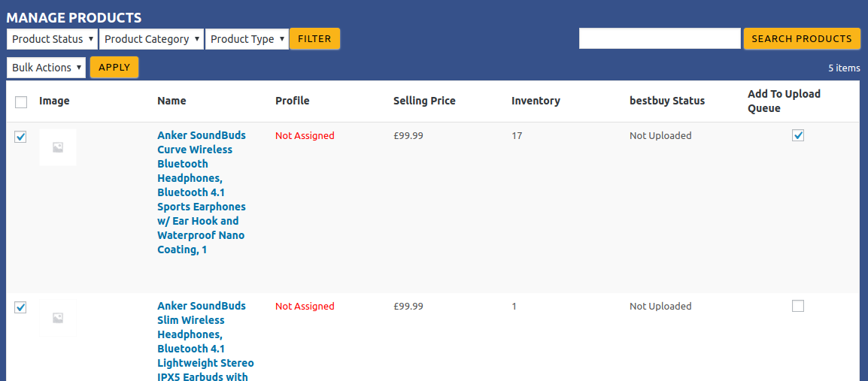Click the Selling Price column header
This screenshot has width=868, height=381.
point(424,101)
